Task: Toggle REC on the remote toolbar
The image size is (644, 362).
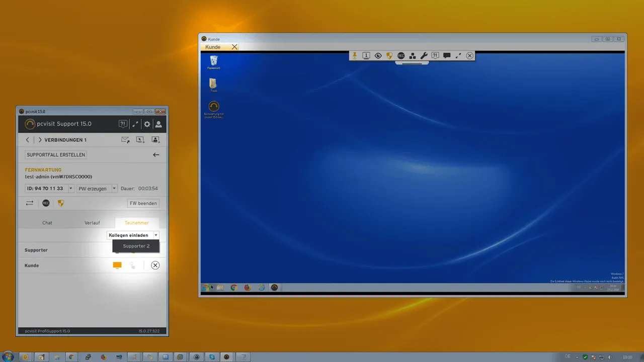Action: coord(401,56)
